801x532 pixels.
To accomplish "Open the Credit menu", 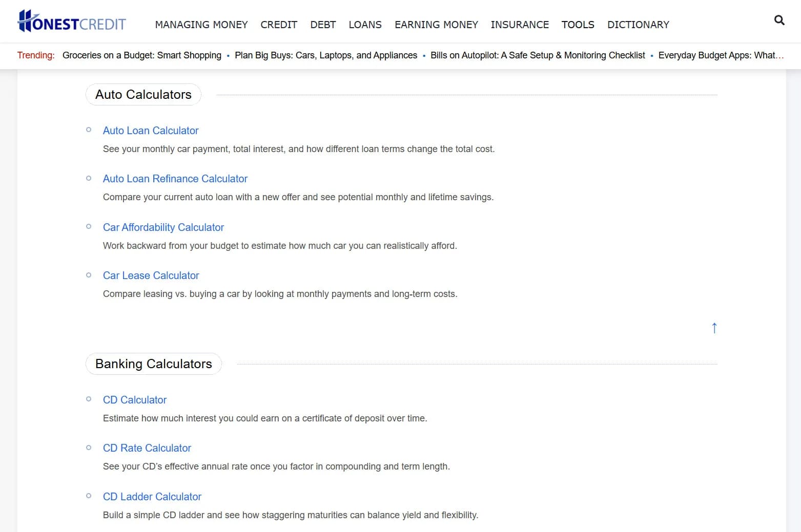I will point(279,25).
